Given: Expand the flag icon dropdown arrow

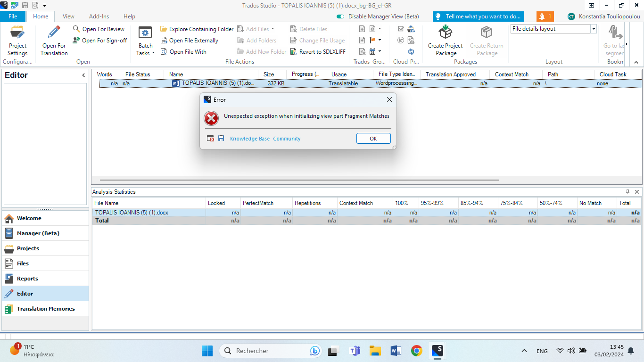Looking at the screenshot, I should click(x=380, y=41).
